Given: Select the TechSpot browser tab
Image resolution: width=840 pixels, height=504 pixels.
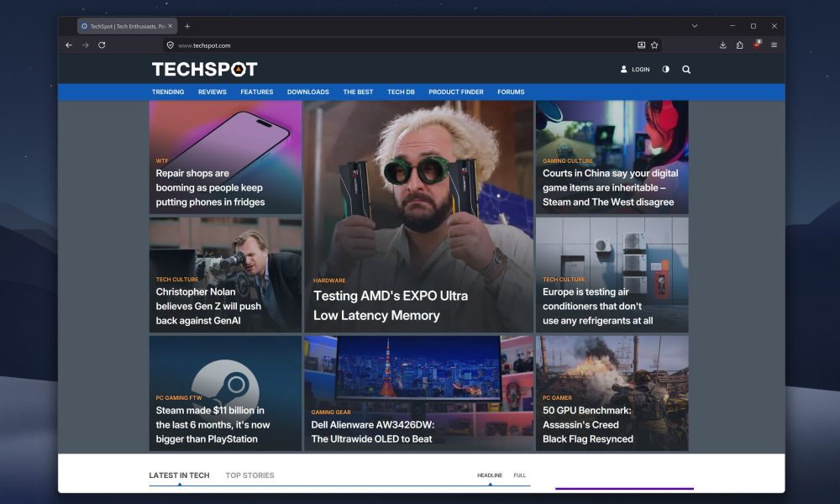Looking at the screenshot, I should coord(127,26).
